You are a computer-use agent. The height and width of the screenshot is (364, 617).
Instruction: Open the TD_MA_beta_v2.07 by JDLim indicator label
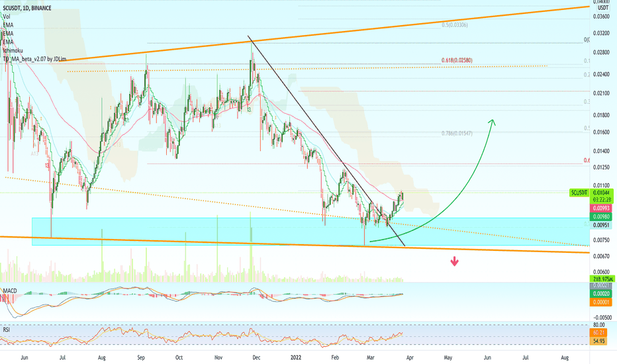pos(34,59)
